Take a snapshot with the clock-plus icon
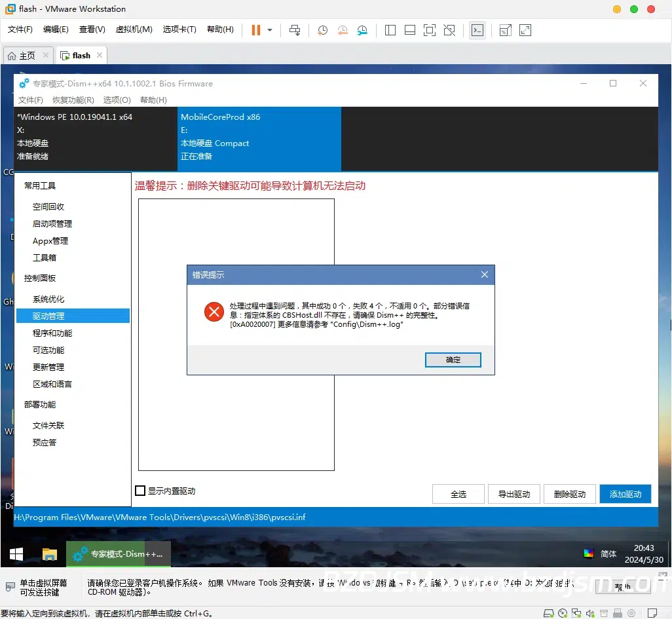 pyautogui.click(x=322, y=30)
